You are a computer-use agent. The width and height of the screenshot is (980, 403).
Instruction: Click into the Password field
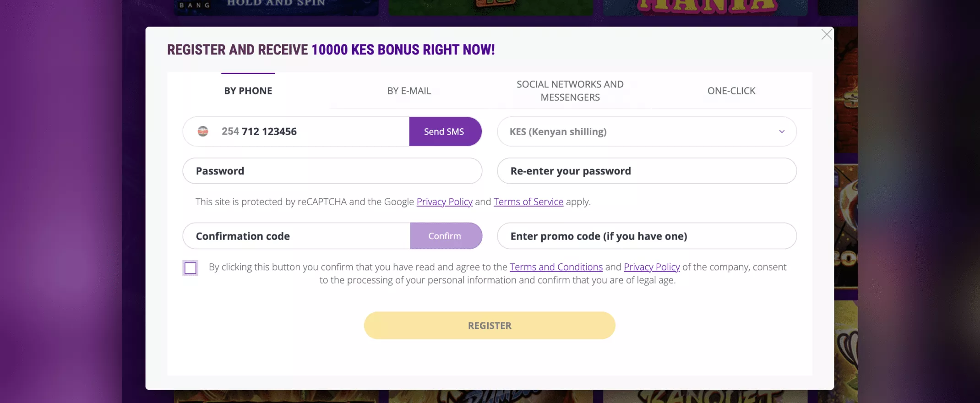(x=332, y=171)
